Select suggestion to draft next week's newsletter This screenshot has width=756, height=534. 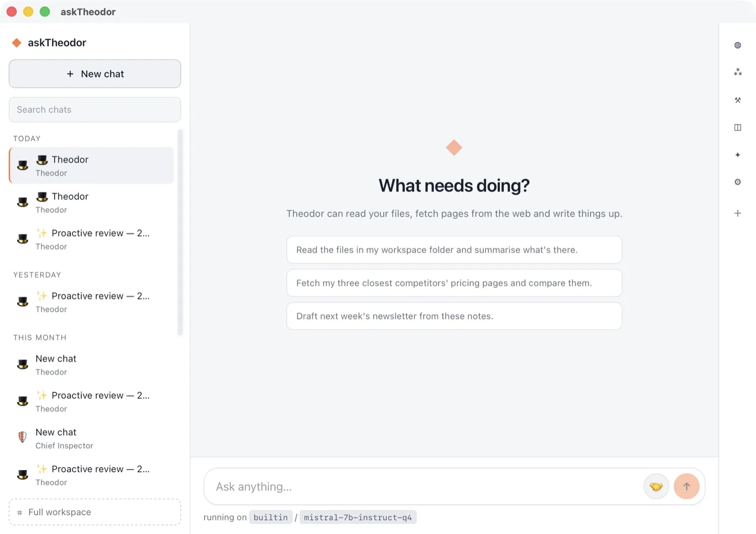(454, 316)
